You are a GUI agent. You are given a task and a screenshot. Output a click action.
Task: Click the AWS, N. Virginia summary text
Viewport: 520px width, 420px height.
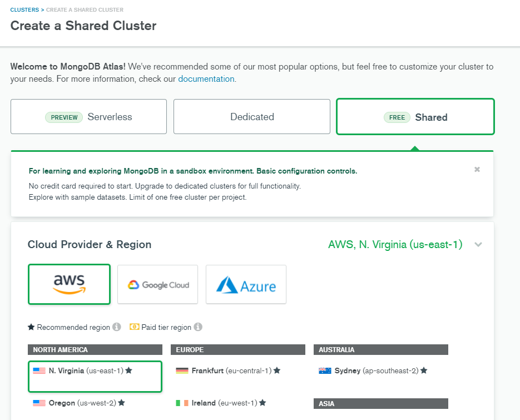(x=395, y=245)
